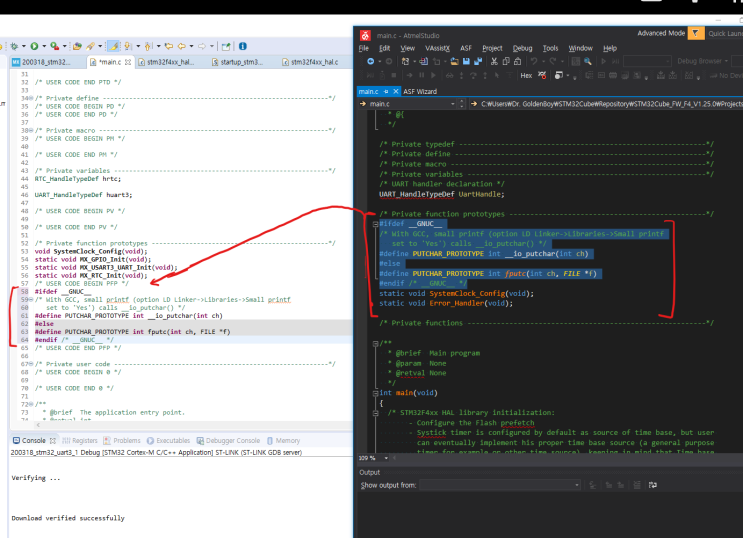Click the Eclipse editor horizontal scrollbar
The image size is (743, 538).
194,425
